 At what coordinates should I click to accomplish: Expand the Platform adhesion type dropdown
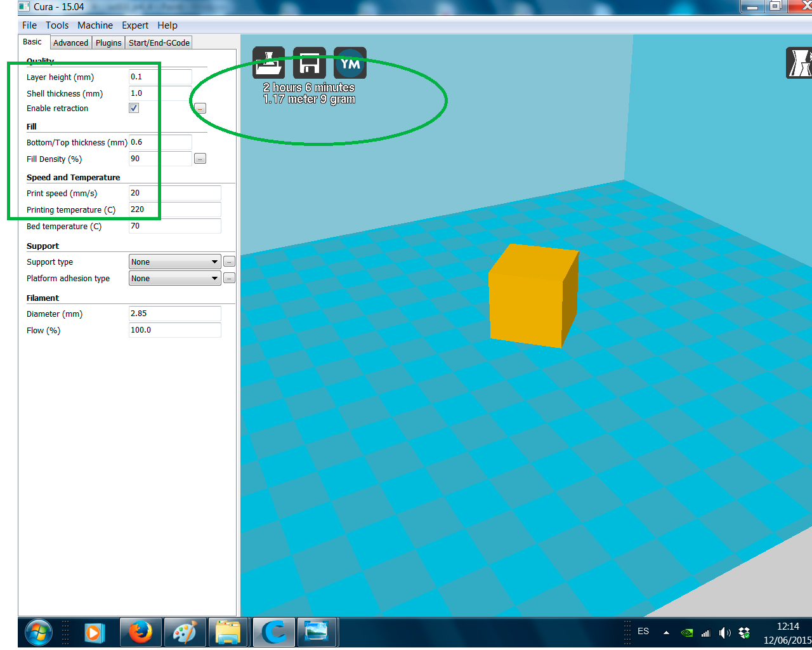tap(174, 278)
